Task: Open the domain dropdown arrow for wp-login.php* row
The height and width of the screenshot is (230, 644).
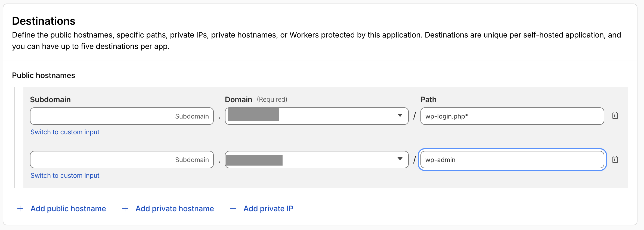Action: tap(400, 116)
